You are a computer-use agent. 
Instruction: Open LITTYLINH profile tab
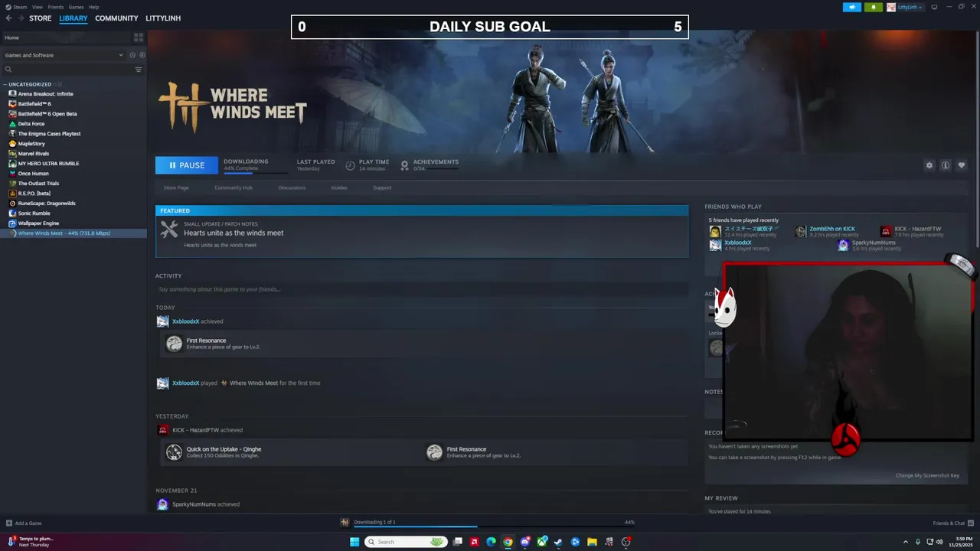[163, 18]
